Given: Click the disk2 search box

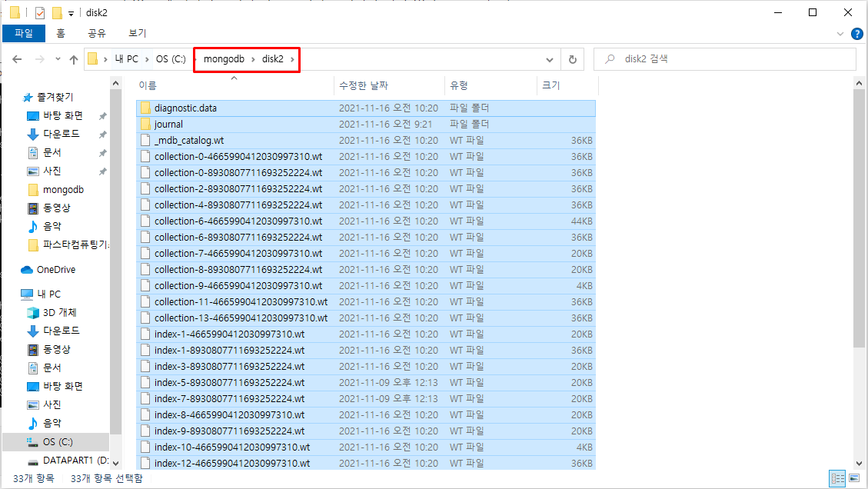Looking at the screenshot, I should 725,58.
